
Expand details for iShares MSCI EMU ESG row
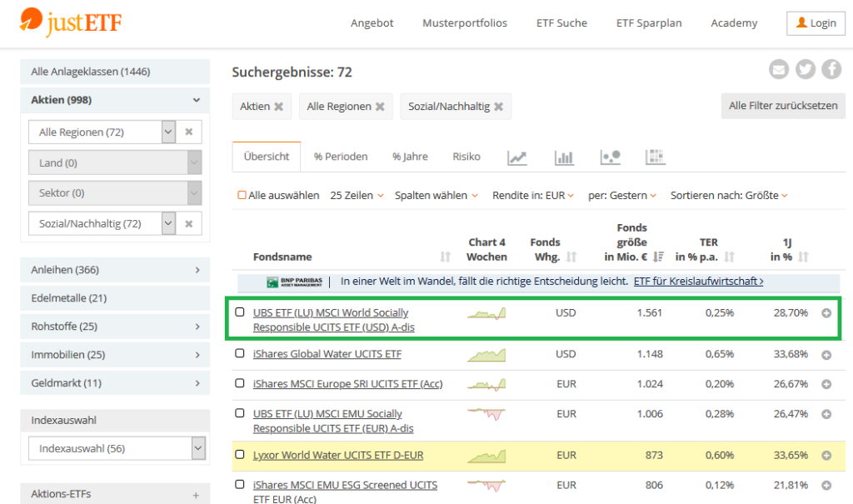(x=826, y=485)
